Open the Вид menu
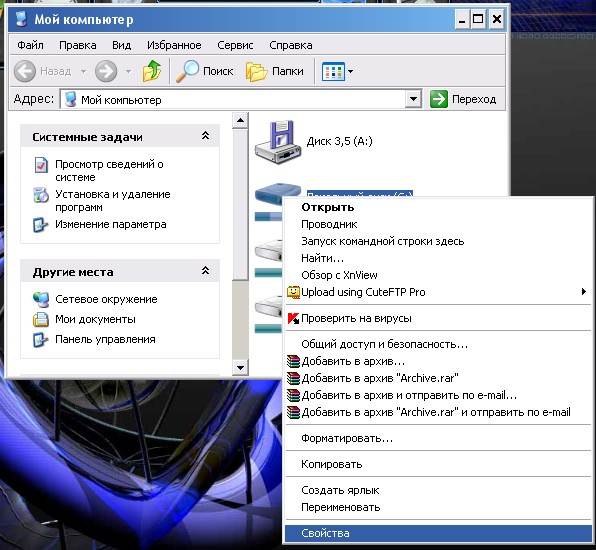The width and height of the screenshot is (596, 550). (x=121, y=45)
